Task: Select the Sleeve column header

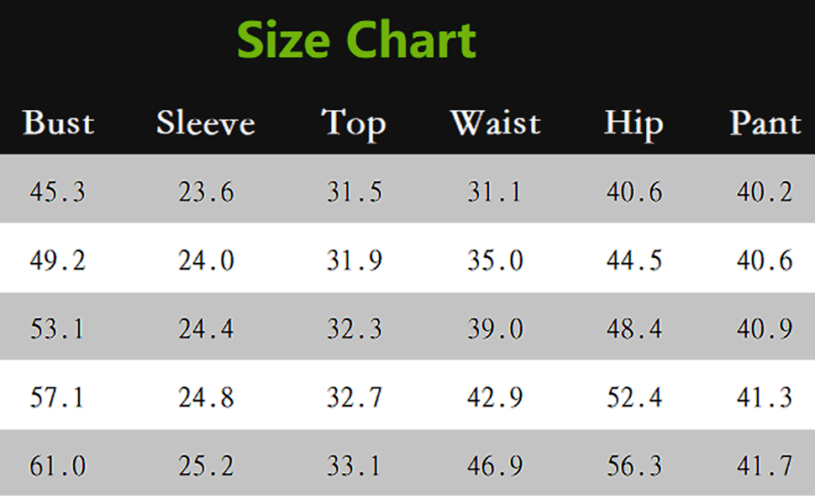Action: tap(206, 123)
